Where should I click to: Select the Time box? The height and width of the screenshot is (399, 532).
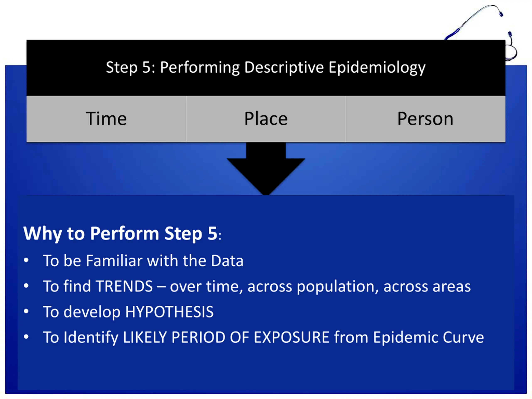106,119
